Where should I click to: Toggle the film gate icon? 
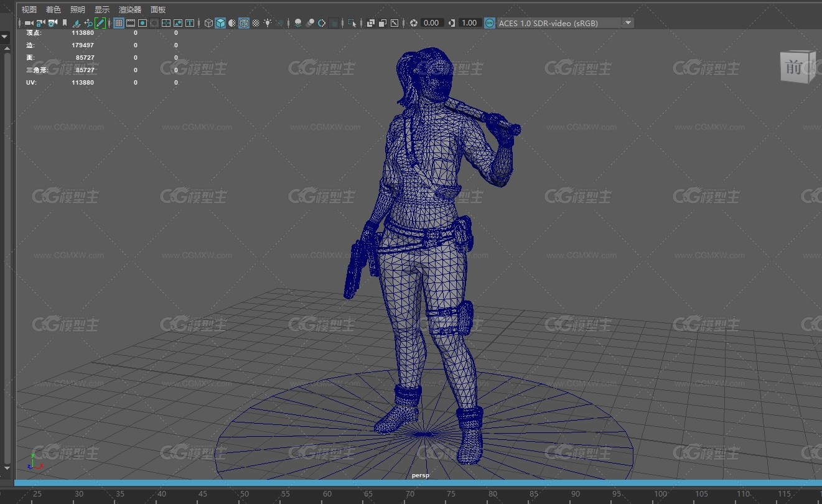tap(131, 23)
